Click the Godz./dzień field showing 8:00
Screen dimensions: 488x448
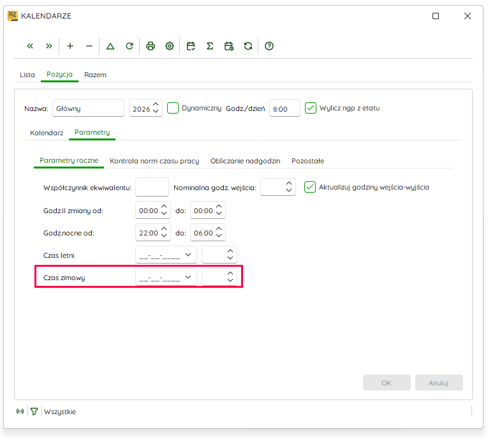(285, 108)
